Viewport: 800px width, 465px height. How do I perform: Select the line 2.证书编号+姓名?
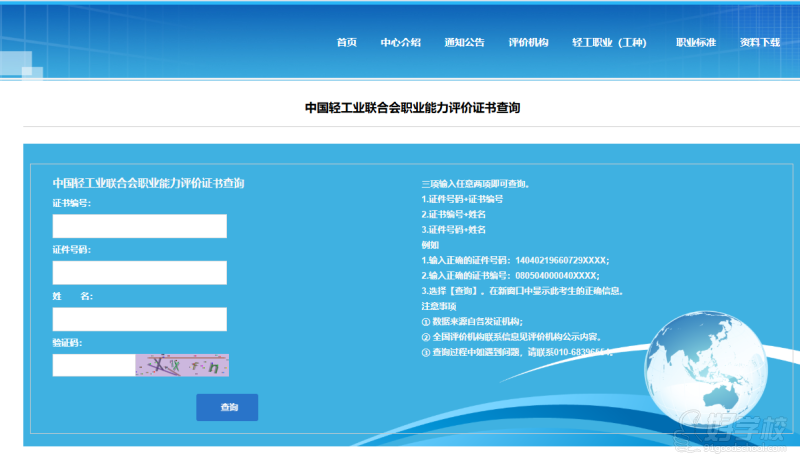pyautogui.click(x=454, y=214)
